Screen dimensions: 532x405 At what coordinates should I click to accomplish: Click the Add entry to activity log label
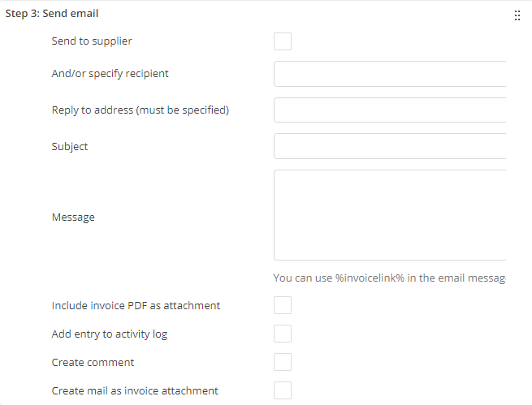tap(110, 334)
